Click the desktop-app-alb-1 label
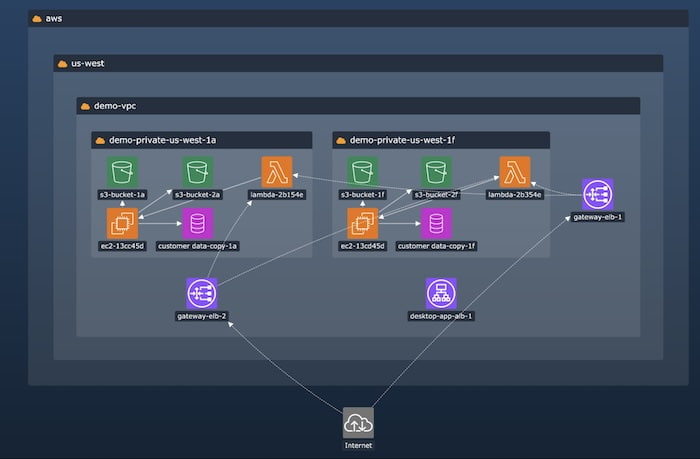Image resolution: width=700 pixels, height=459 pixels. (441, 316)
